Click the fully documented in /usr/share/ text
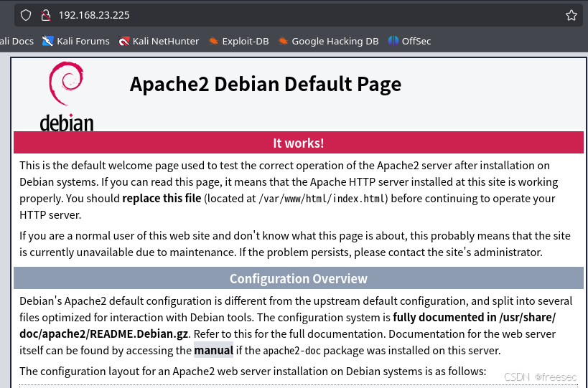The image size is (588, 388). click(475, 318)
